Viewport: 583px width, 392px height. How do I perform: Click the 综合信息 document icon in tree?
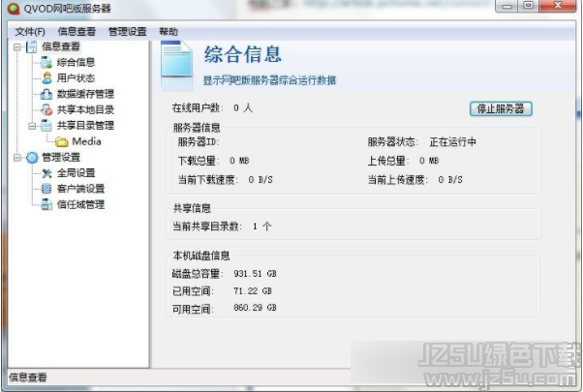[x=46, y=62]
